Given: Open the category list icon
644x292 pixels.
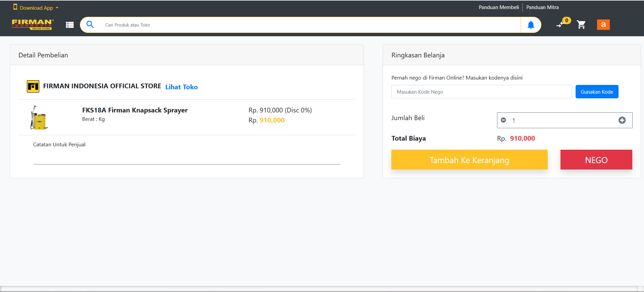Looking at the screenshot, I should 70,25.
